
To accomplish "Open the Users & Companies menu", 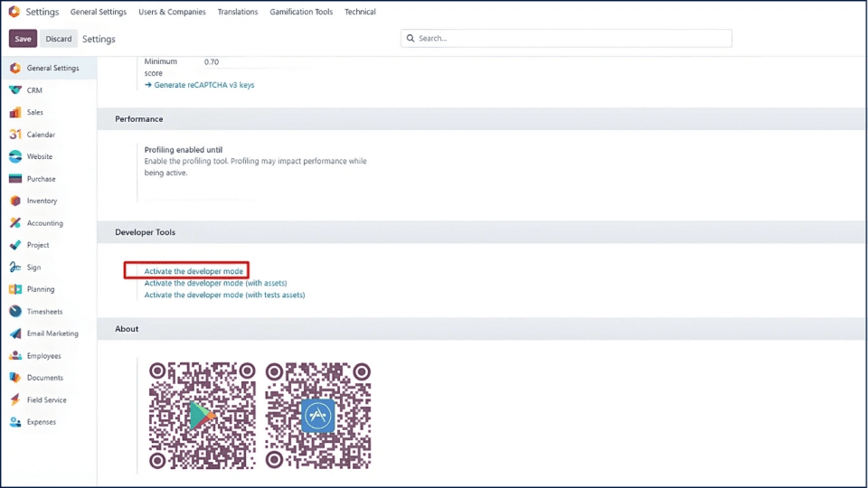I will (x=172, y=12).
